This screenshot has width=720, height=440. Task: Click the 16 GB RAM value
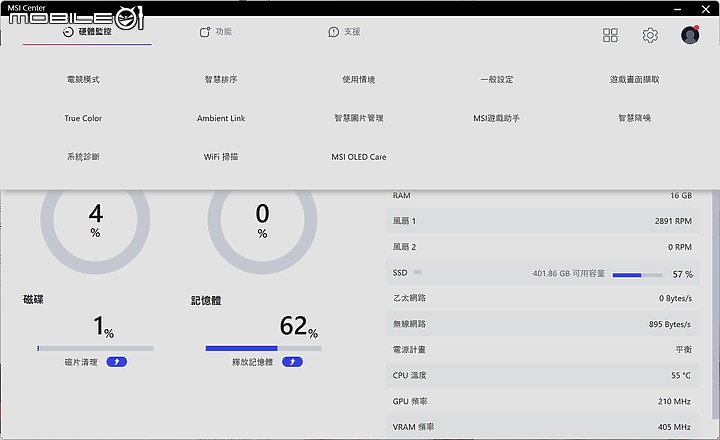click(681, 196)
